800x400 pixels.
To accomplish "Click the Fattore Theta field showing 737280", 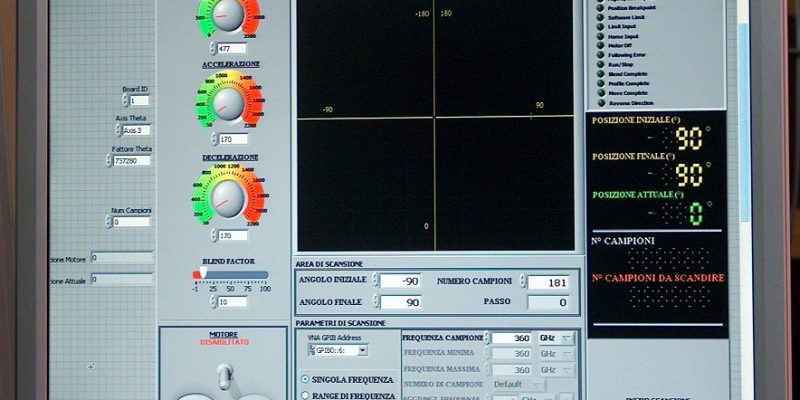I will coord(132,160).
